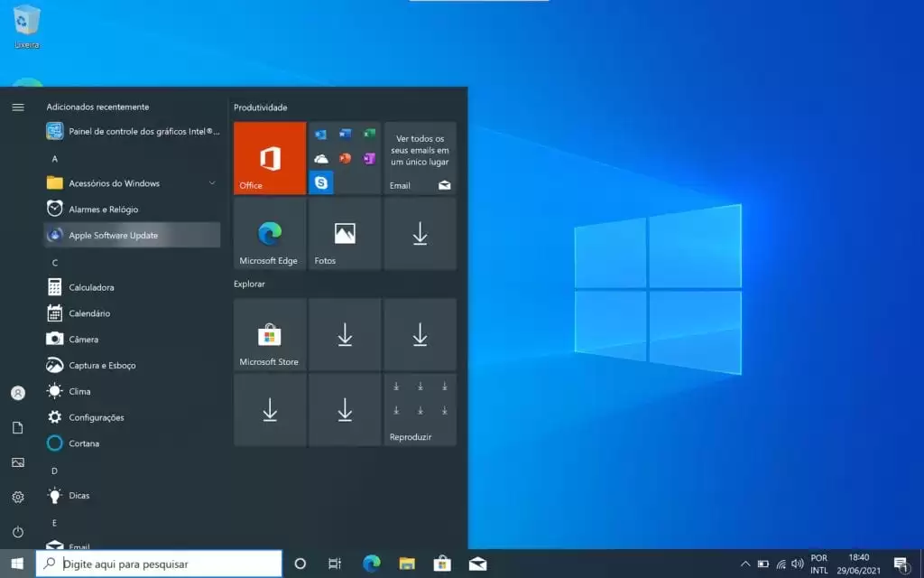Viewport: 924px width, 578px height.
Task: Launch Excel from the small Office tiles
Action: 369,134
